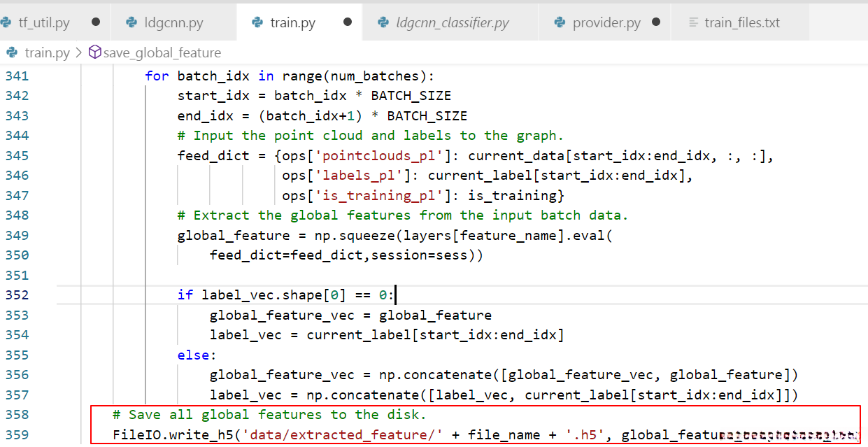The height and width of the screenshot is (447, 868).
Task: Click the breadcrumb separator chevron
Action: pos(78,52)
